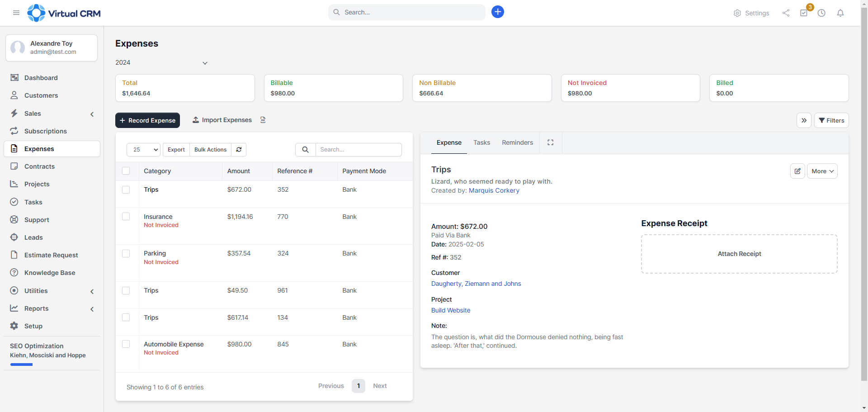Open the More dropdown on expense

coord(822,171)
